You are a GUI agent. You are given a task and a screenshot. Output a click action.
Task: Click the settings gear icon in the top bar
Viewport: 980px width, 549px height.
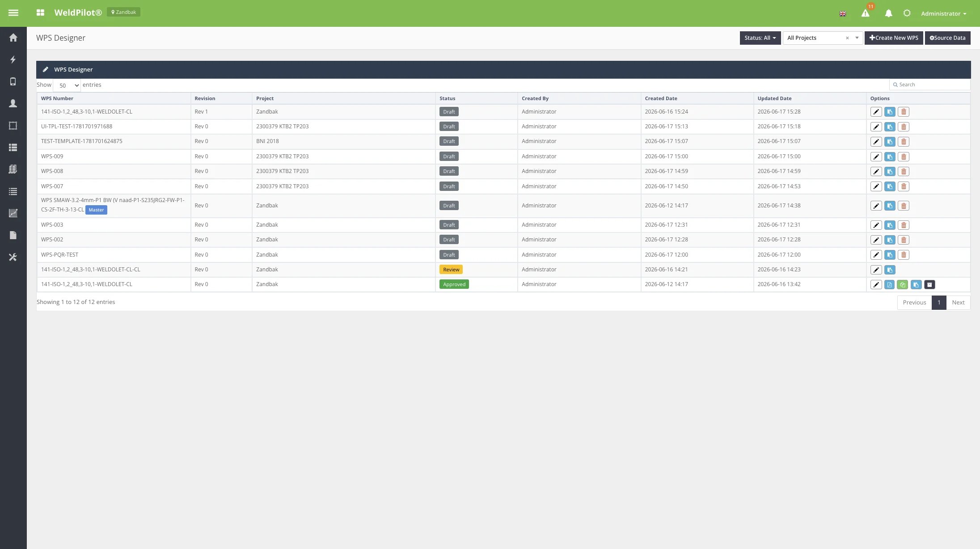[907, 13]
